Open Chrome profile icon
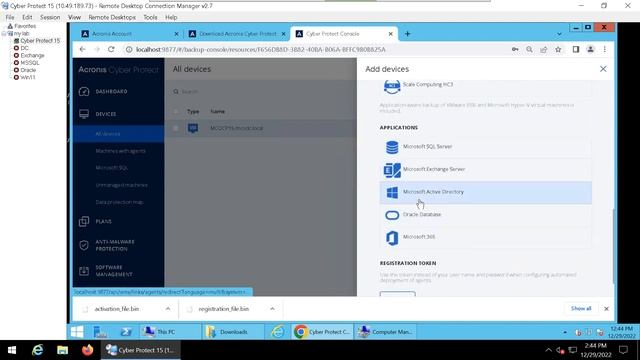The image size is (640, 360). 590,49
